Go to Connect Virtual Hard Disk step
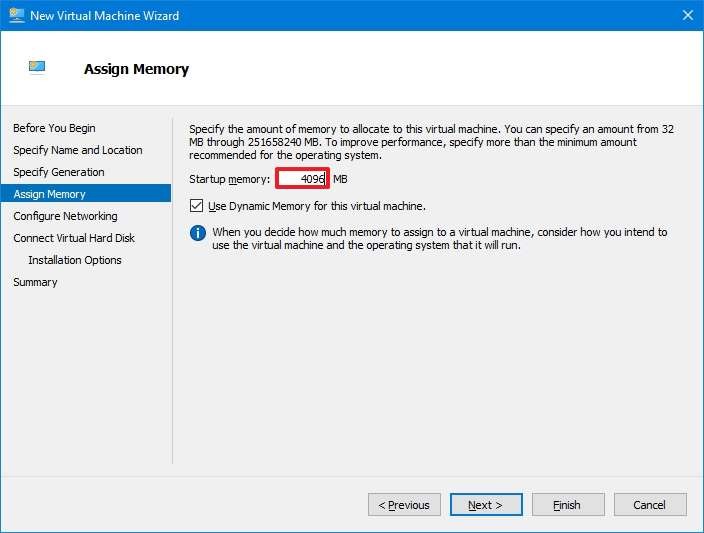704x533 pixels. coord(74,238)
